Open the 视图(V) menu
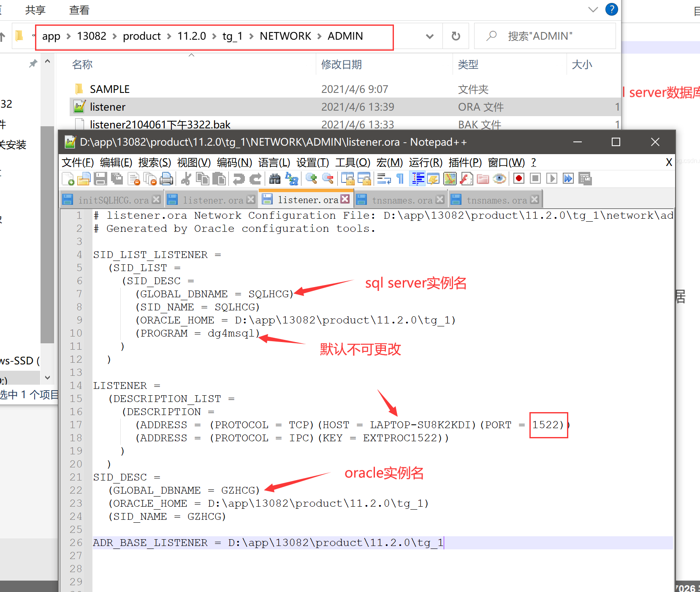Viewport: 700px width, 592px height. 194,163
